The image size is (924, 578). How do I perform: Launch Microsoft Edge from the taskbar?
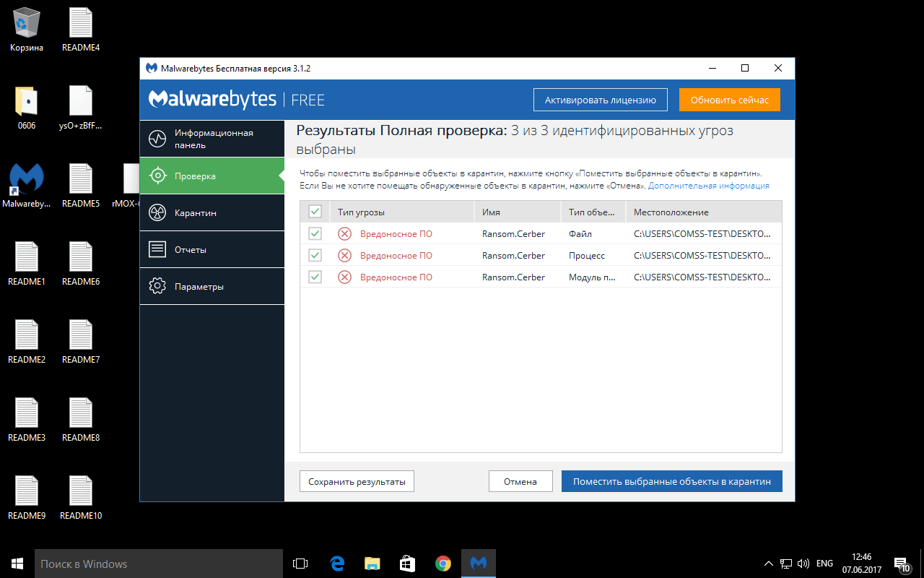pyautogui.click(x=336, y=564)
